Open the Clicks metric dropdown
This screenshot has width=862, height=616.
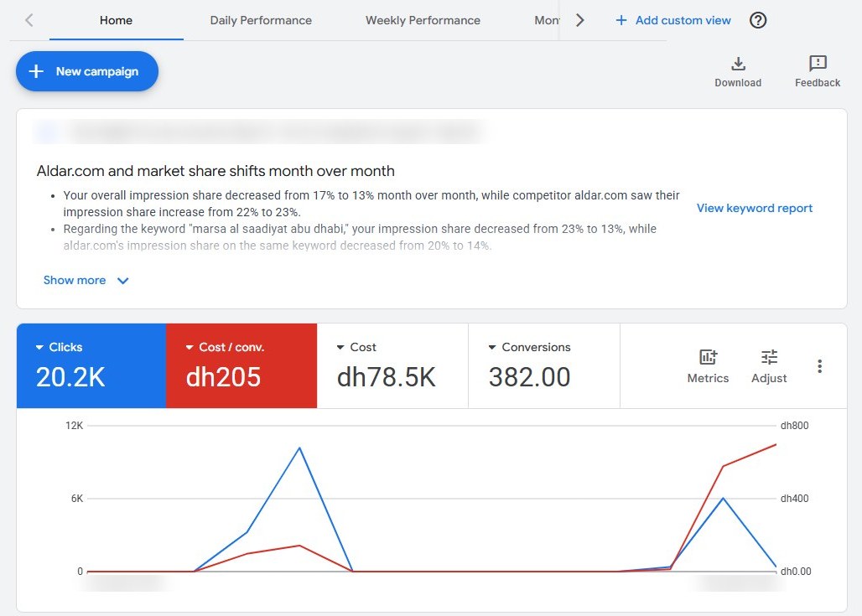click(x=59, y=347)
